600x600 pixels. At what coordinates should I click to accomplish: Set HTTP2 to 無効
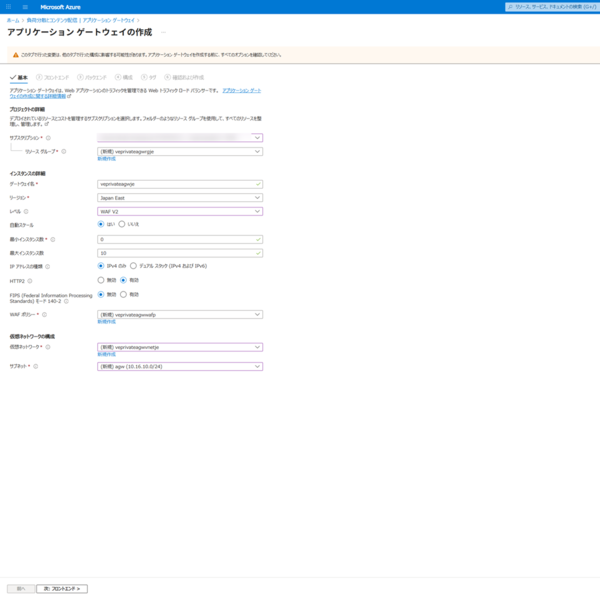coord(101,280)
